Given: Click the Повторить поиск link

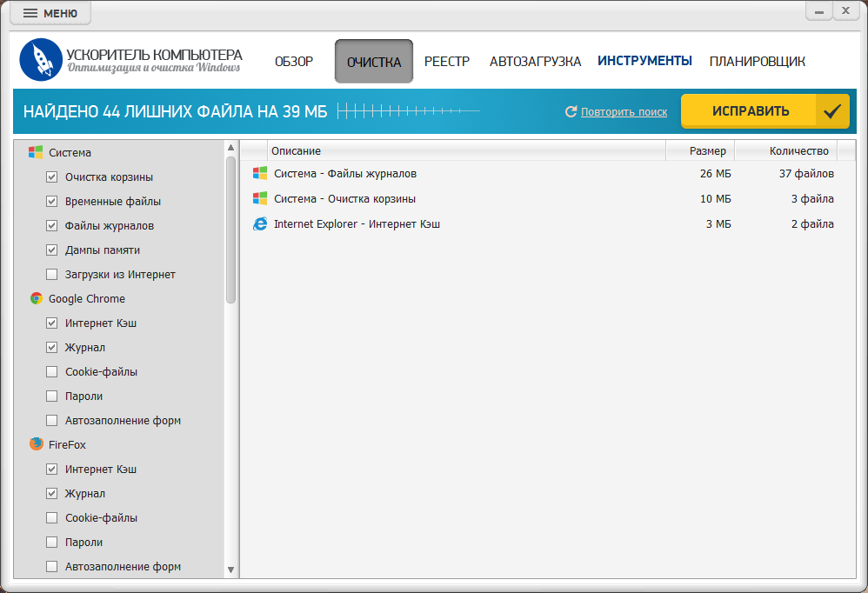Looking at the screenshot, I should tap(624, 112).
